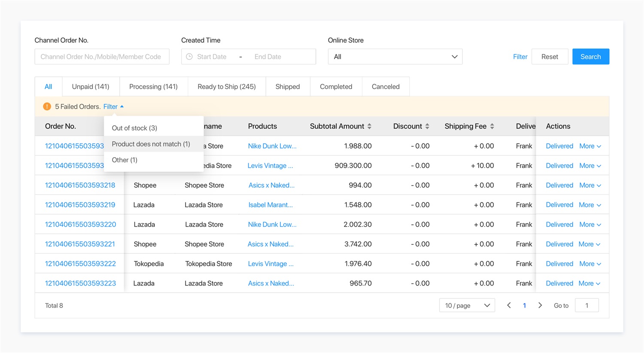Viewport: 644px width, 353px height.
Task: Expand More for order 121040615503593223
Action: point(589,283)
